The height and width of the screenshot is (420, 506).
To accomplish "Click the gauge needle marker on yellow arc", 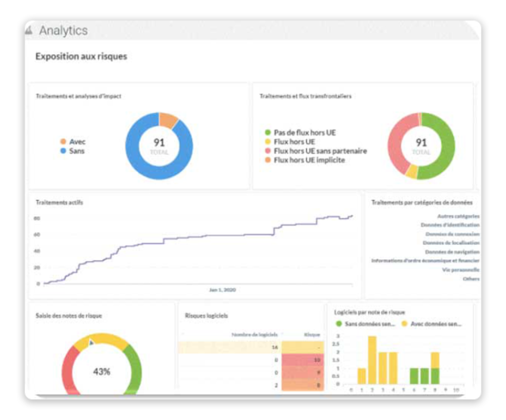I will [x=91, y=342].
